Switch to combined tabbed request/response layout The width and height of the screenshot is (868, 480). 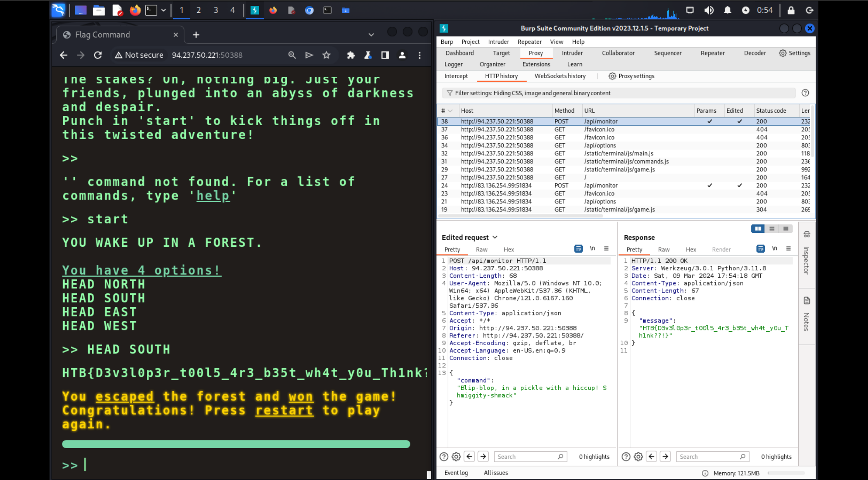(786, 229)
